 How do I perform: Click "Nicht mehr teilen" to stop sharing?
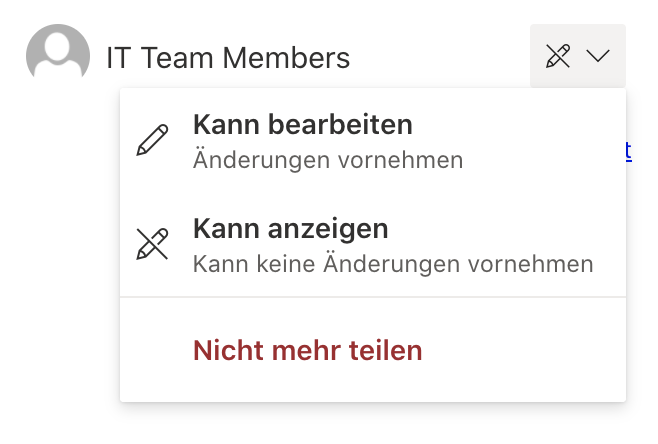point(308,351)
